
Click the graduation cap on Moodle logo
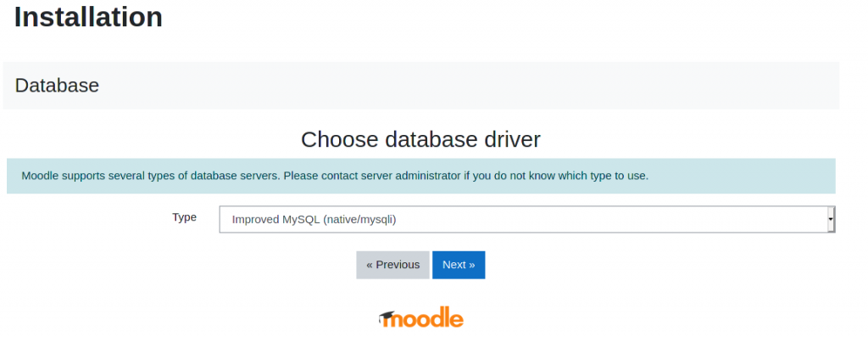(x=387, y=317)
